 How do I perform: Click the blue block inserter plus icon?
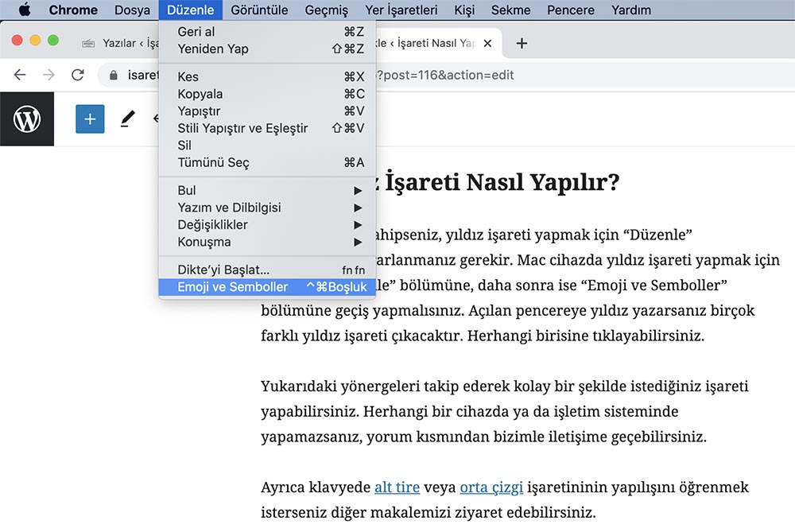point(90,119)
